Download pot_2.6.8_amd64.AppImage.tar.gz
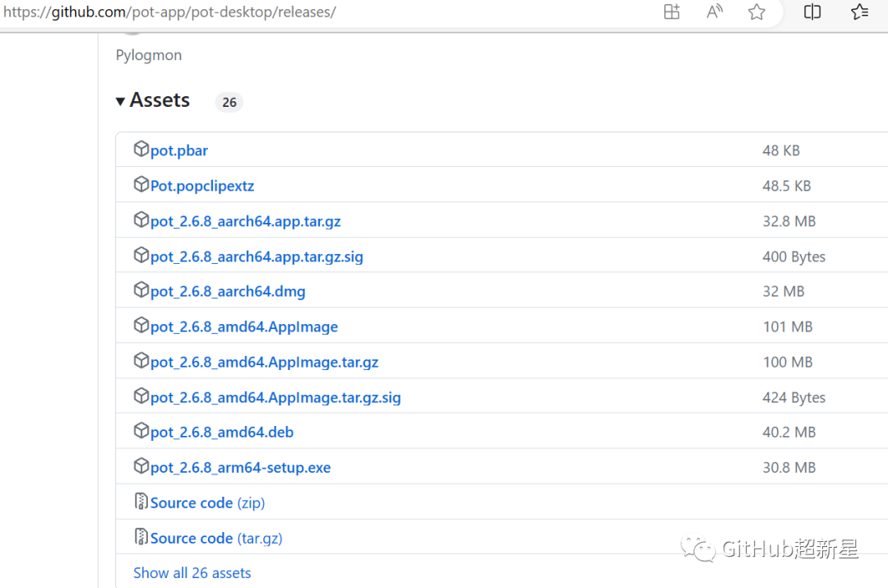Viewport: 888px width, 588px height. tap(265, 362)
